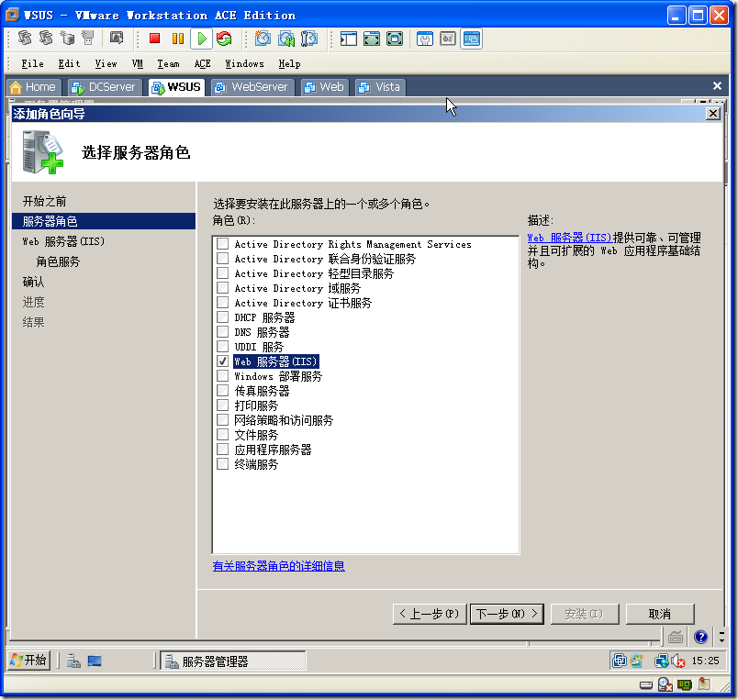The width and height of the screenshot is (738, 700).
Task: Click the green Power On play button
Action: [x=202, y=39]
